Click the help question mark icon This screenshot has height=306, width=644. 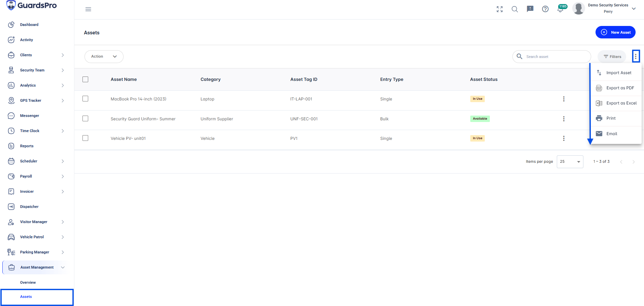545,9
